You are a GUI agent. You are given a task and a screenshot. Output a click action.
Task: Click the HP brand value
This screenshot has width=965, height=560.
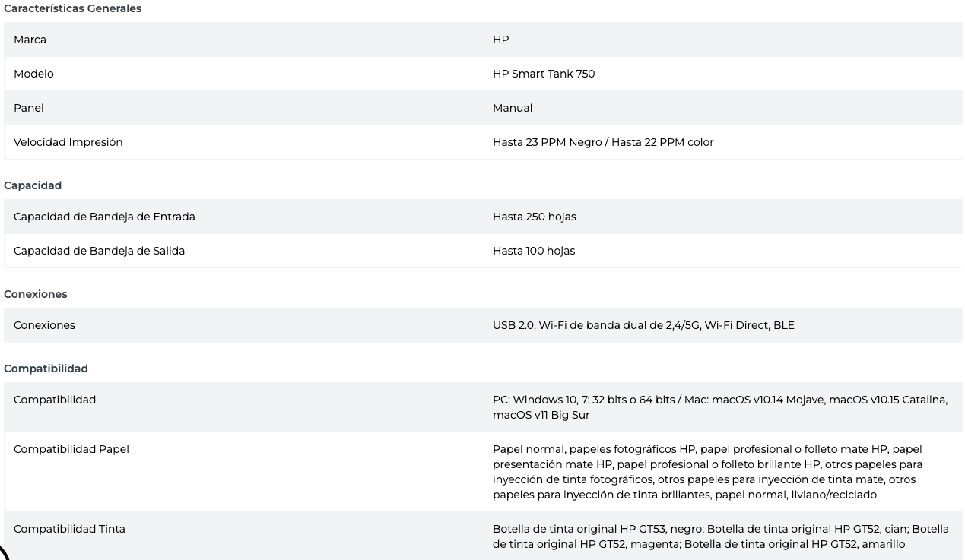[x=500, y=40]
